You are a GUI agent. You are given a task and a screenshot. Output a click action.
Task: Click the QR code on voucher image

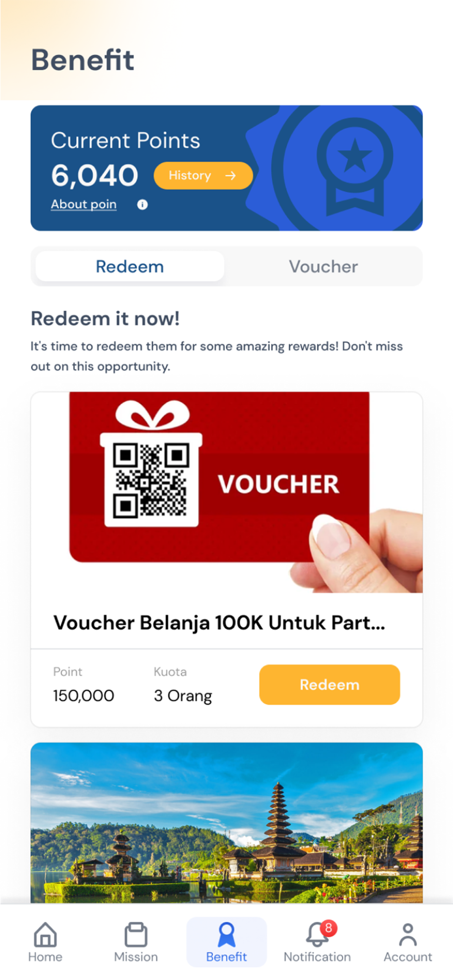pyautogui.click(x=151, y=480)
